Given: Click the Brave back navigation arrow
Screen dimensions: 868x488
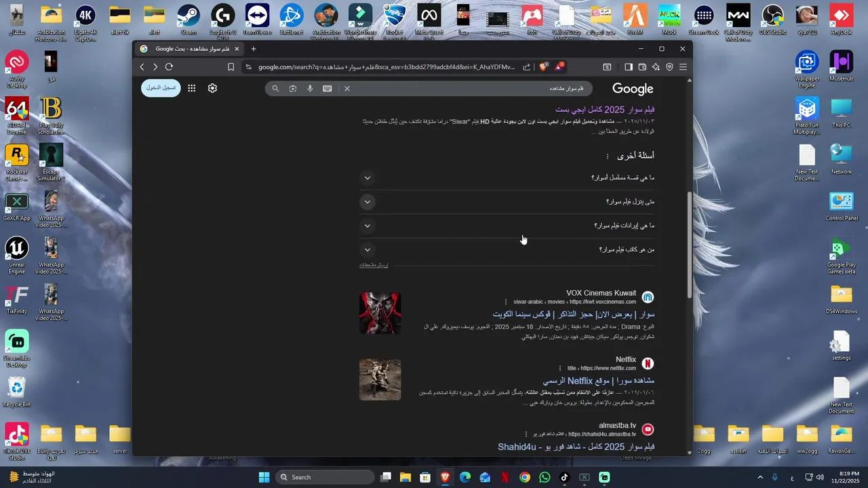Looking at the screenshot, I should click(142, 67).
